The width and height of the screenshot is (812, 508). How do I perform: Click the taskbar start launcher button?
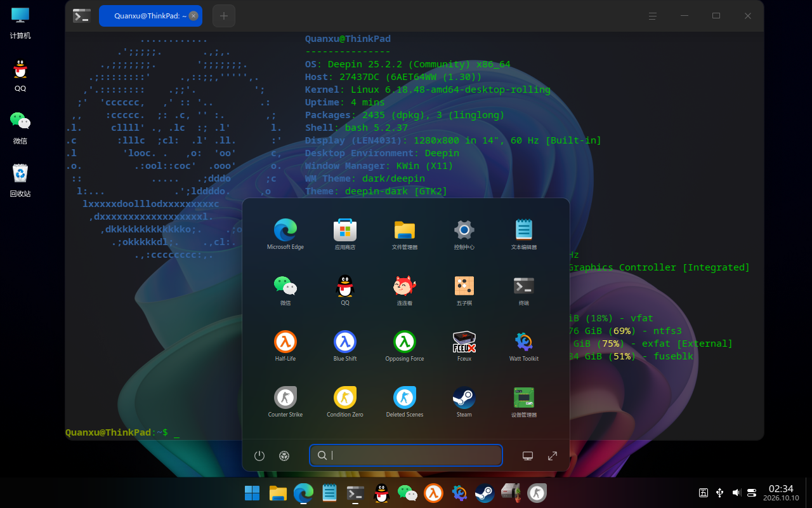(x=252, y=493)
